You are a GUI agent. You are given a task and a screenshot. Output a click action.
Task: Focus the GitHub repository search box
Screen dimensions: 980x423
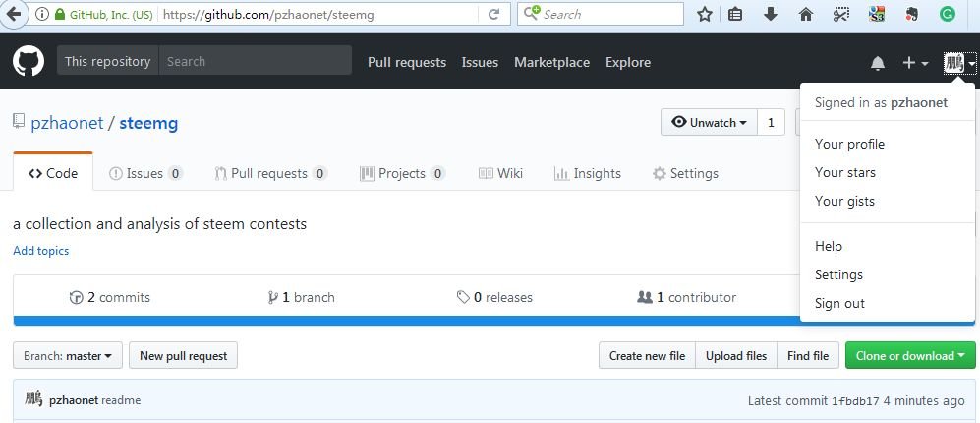[x=255, y=60]
